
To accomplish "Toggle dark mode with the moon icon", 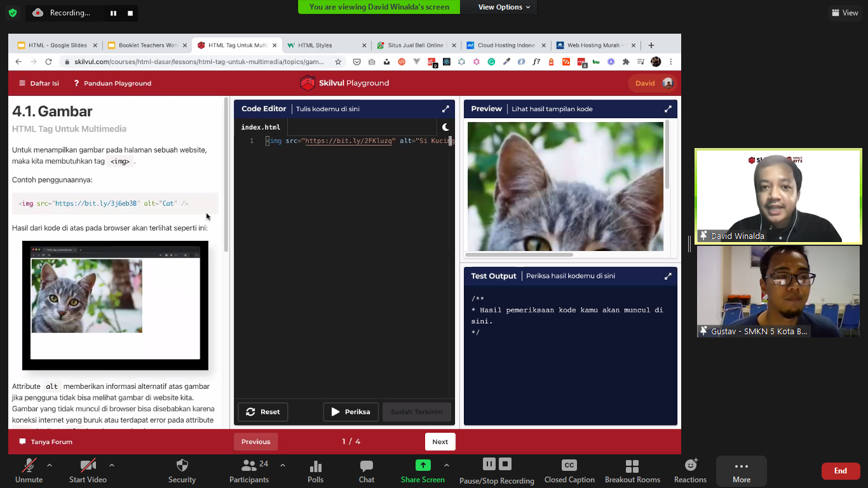I will click(x=445, y=126).
